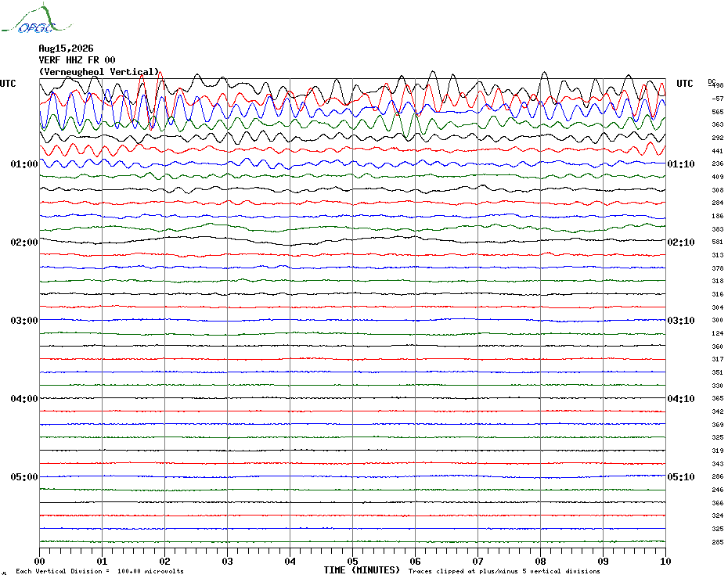Select the 01:00 time label
Screen dimensions: 728x582
point(24,164)
